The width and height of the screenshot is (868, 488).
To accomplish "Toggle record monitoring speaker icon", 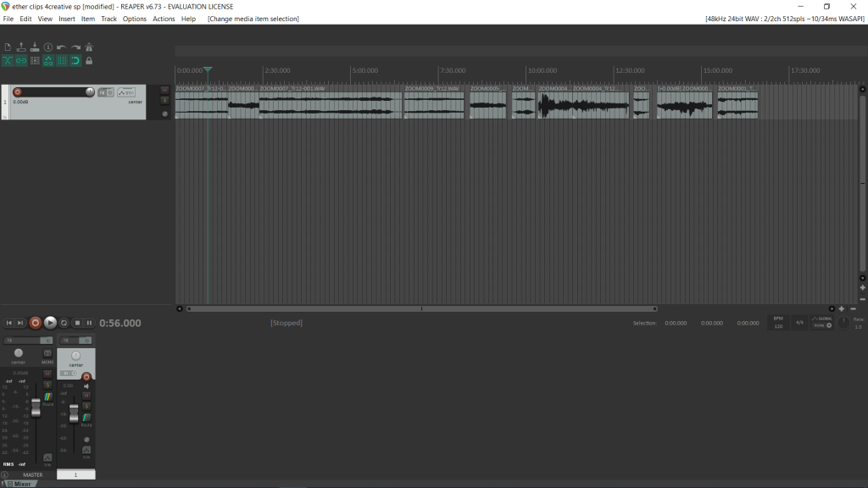I will pyautogui.click(x=86, y=386).
